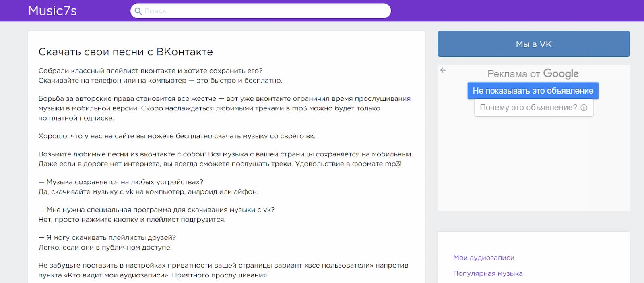Viewport: 644px width, 283px height.
Task: Focus the Поиск search input field
Action: [x=260, y=11]
